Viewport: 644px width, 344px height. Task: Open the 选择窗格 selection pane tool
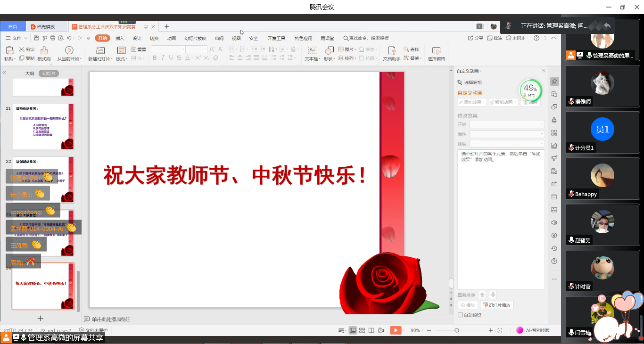click(x=436, y=50)
